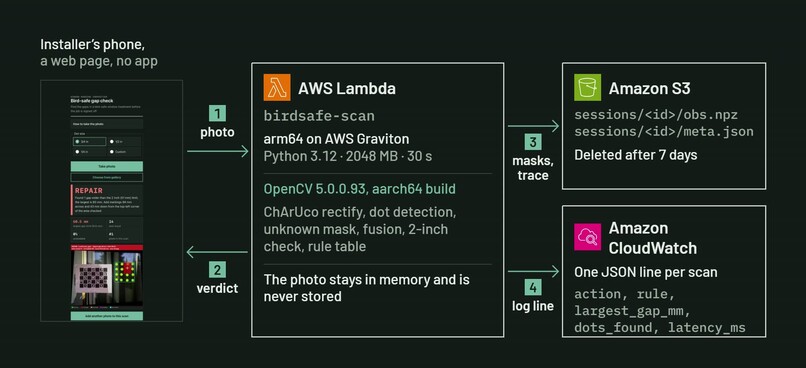The width and height of the screenshot is (806, 368).
Task: Click the pink Amazon CloudWatch icon
Action: click(588, 237)
